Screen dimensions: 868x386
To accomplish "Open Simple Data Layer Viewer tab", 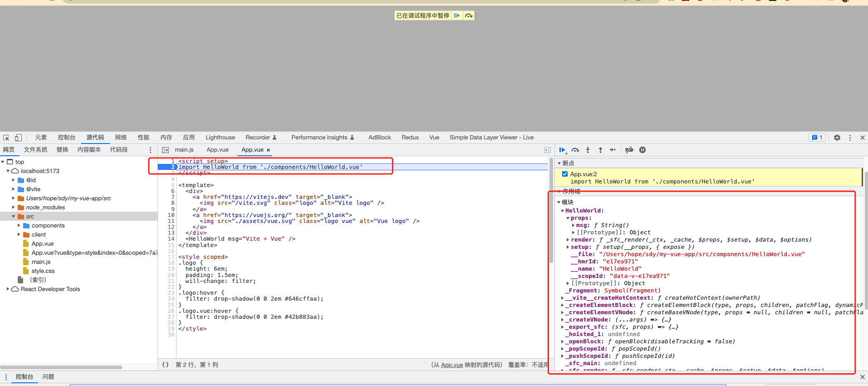I will click(x=491, y=138).
